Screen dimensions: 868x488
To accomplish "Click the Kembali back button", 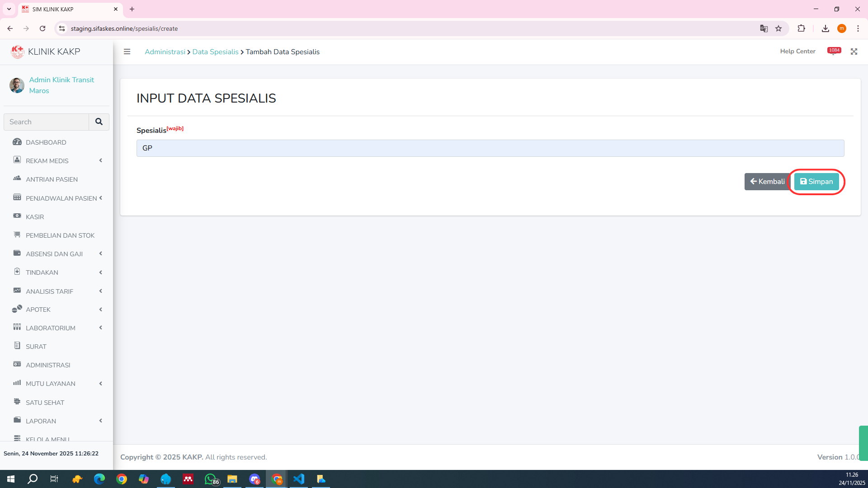I will tap(767, 181).
